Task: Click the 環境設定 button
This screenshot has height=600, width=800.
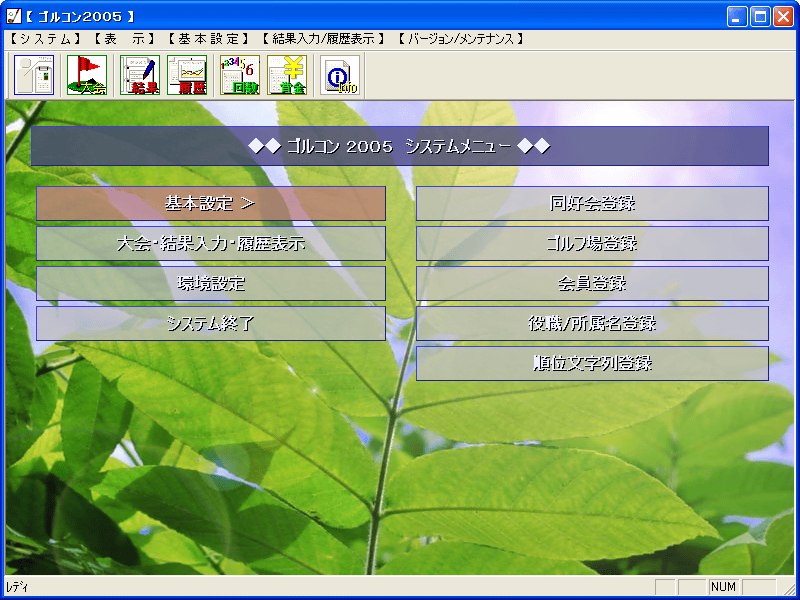Action: point(211,283)
